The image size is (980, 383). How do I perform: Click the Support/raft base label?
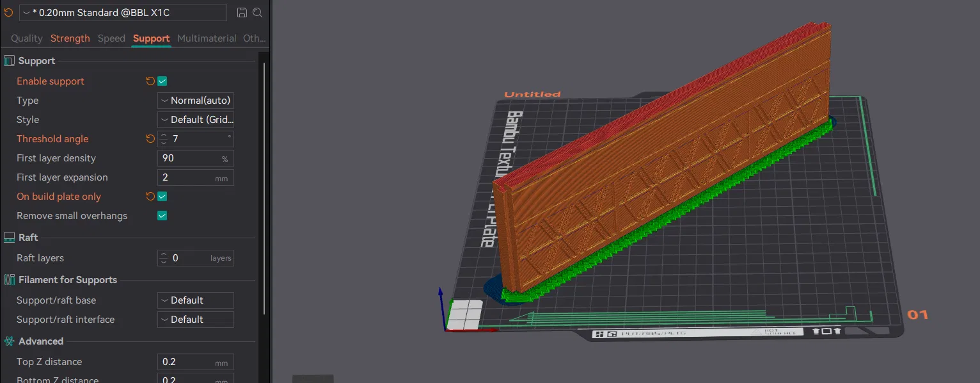(x=56, y=300)
